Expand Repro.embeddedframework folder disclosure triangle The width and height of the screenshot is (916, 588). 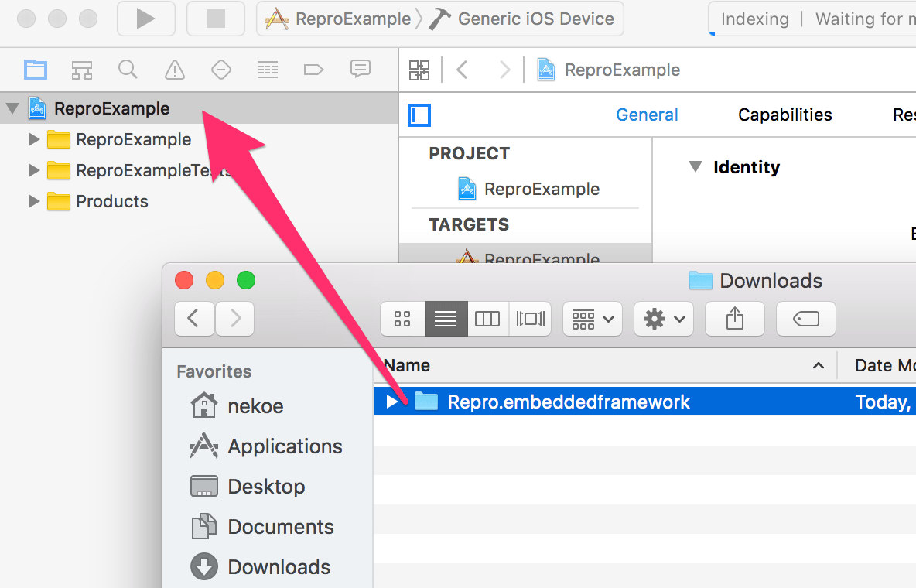click(392, 402)
